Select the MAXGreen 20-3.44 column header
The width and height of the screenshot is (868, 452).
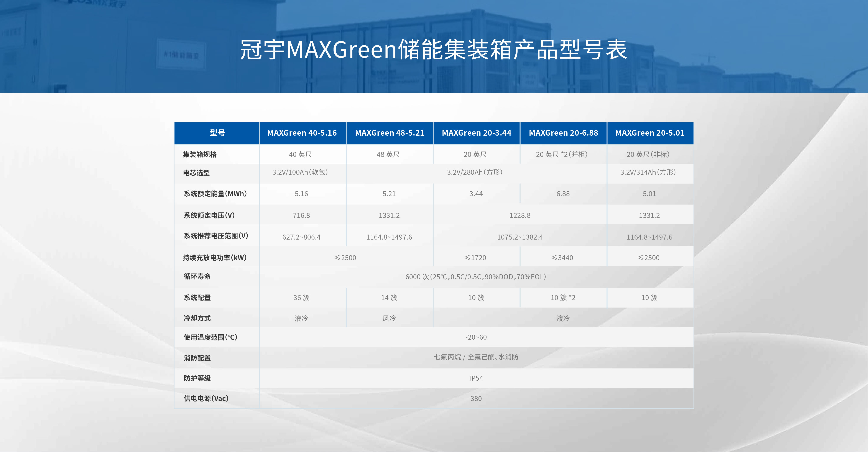pos(477,133)
